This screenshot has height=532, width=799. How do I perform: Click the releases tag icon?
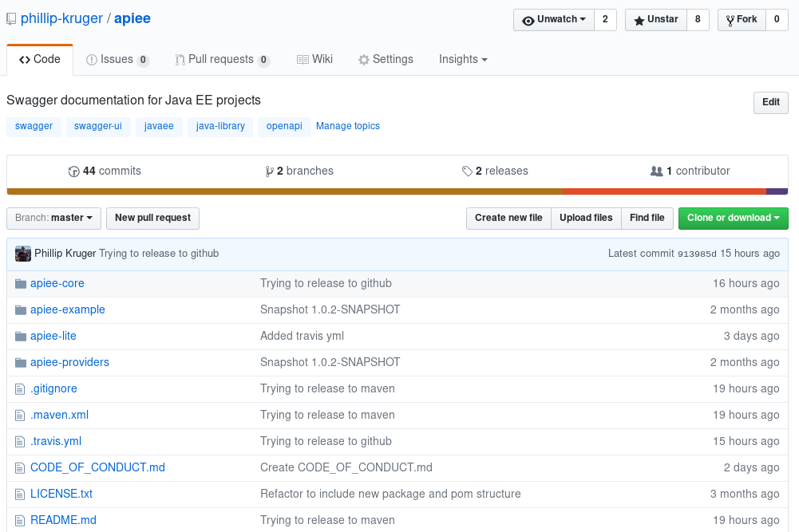[467, 171]
